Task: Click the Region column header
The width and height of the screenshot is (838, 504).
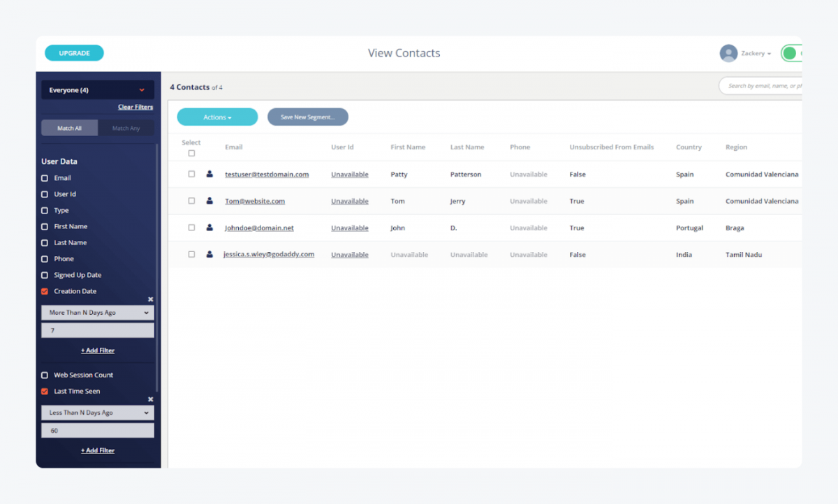Action: (x=736, y=147)
